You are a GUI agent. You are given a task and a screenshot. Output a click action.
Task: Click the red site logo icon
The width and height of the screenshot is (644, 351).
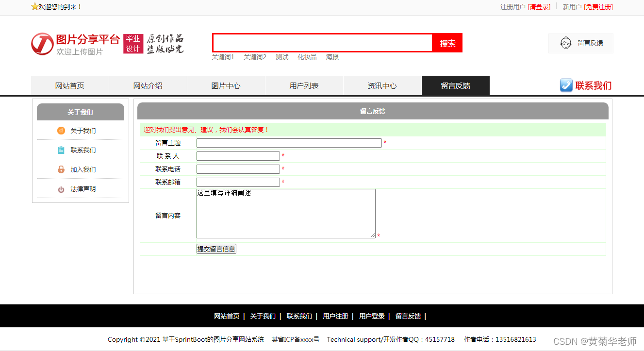pos(42,44)
